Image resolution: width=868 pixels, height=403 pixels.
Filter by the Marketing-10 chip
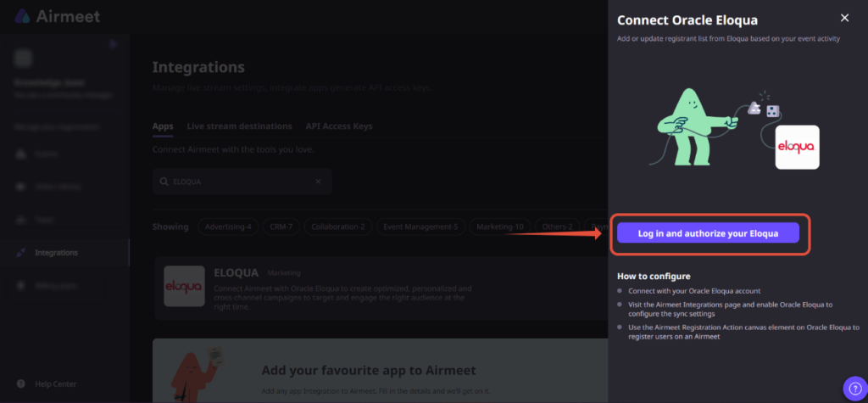click(x=500, y=227)
